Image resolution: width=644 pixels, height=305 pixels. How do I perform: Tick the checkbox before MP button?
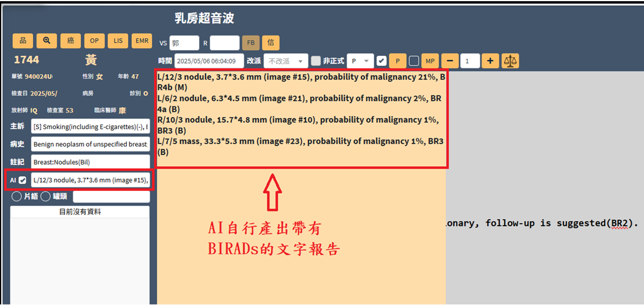point(414,61)
